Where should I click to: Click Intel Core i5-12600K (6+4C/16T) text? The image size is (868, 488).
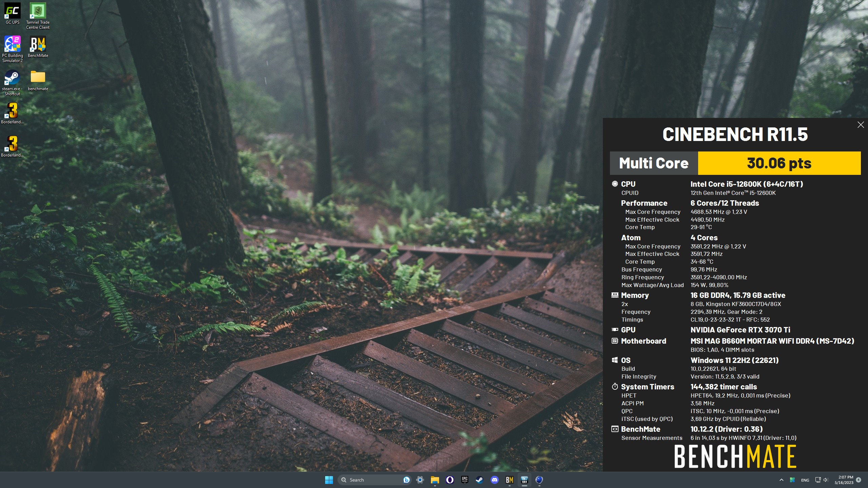(x=747, y=184)
